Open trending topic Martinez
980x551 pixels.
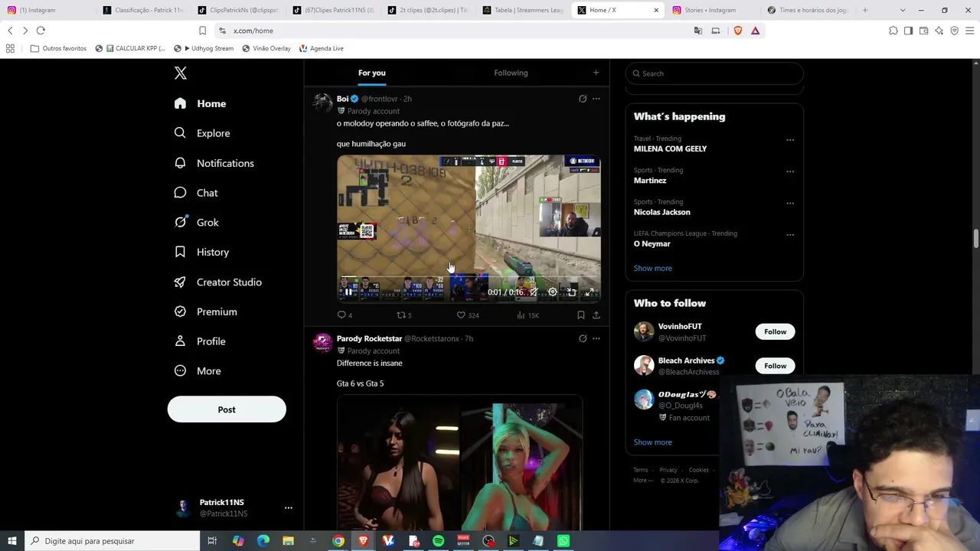(650, 181)
